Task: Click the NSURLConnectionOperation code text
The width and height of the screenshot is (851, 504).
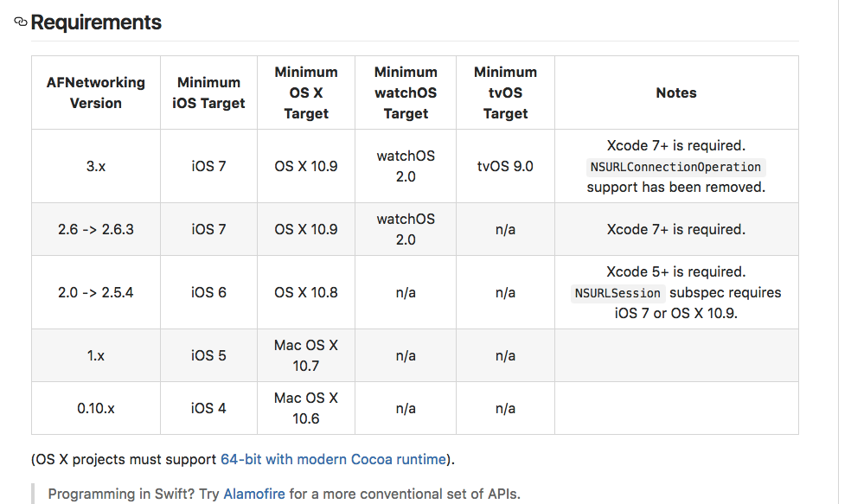Action: point(675,167)
